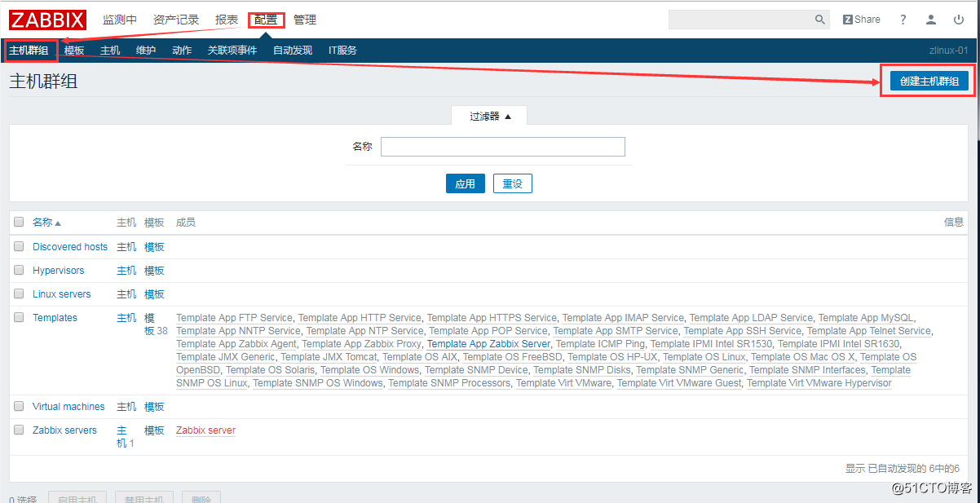980x503 pixels.
Task: Open Template JMX Tomcat member link
Action: pos(329,356)
